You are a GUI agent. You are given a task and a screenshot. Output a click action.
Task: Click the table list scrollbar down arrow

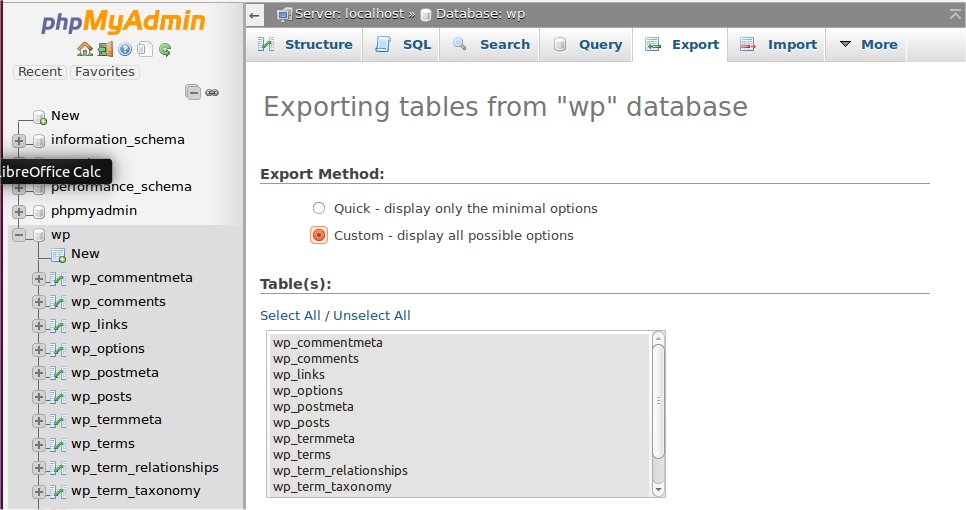click(x=658, y=490)
